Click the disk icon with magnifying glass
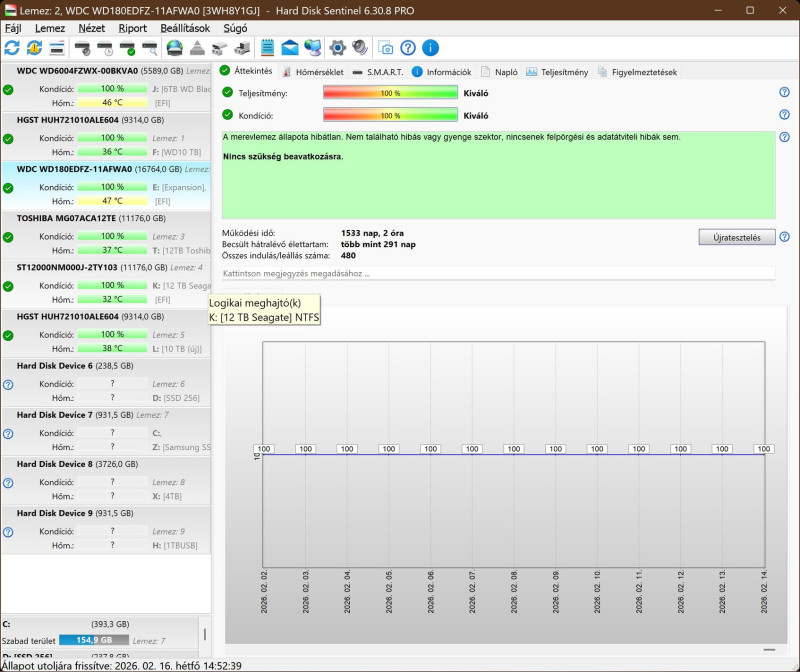800x672 pixels. tap(150, 48)
